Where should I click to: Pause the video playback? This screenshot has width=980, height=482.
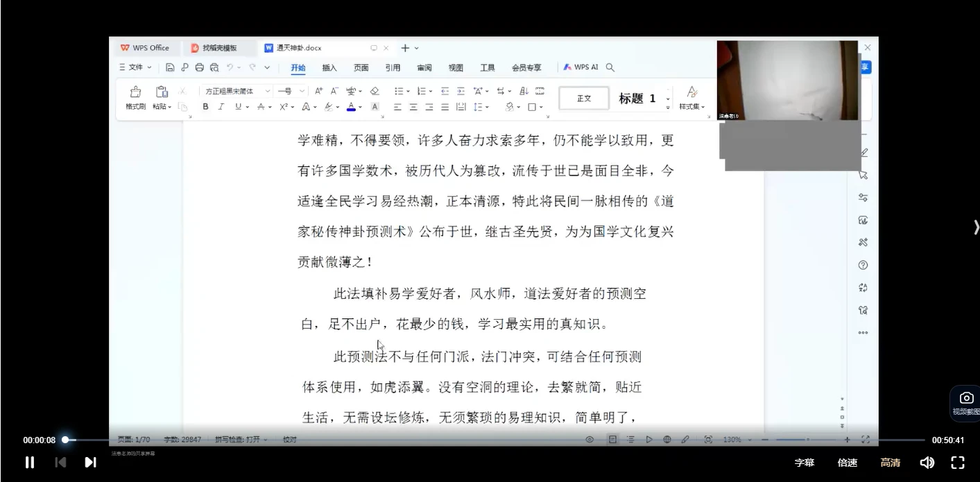[x=30, y=463]
